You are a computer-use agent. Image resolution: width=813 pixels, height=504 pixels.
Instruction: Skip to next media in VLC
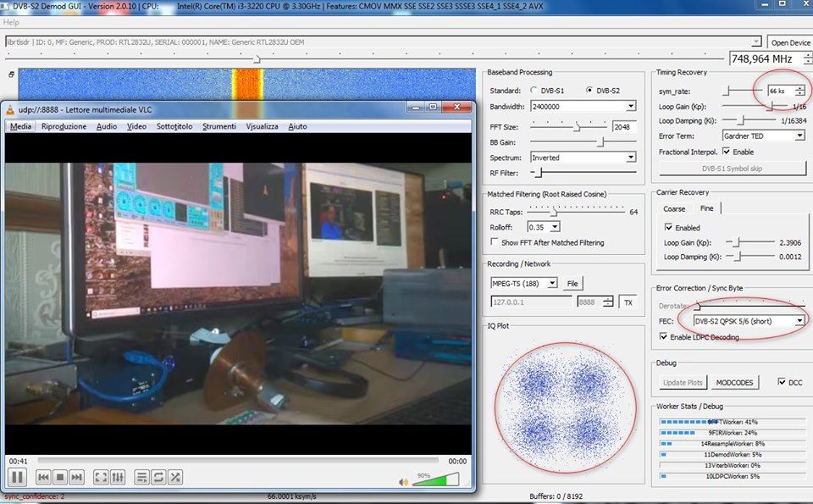pos(76,478)
